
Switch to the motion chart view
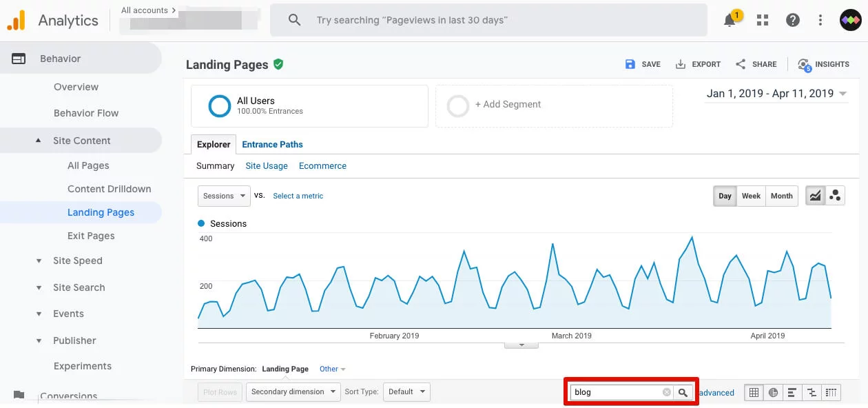pyautogui.click(x=836, y=195)
